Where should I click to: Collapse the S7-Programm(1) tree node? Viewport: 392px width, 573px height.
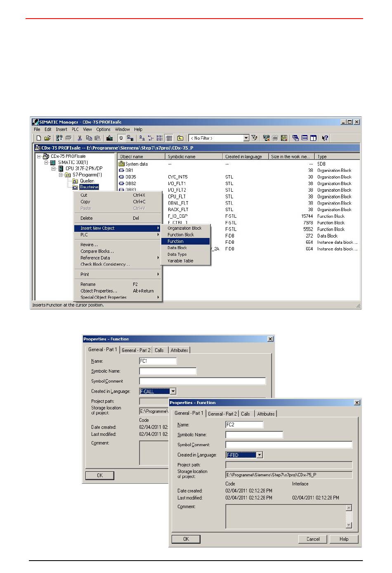(61, 175)
